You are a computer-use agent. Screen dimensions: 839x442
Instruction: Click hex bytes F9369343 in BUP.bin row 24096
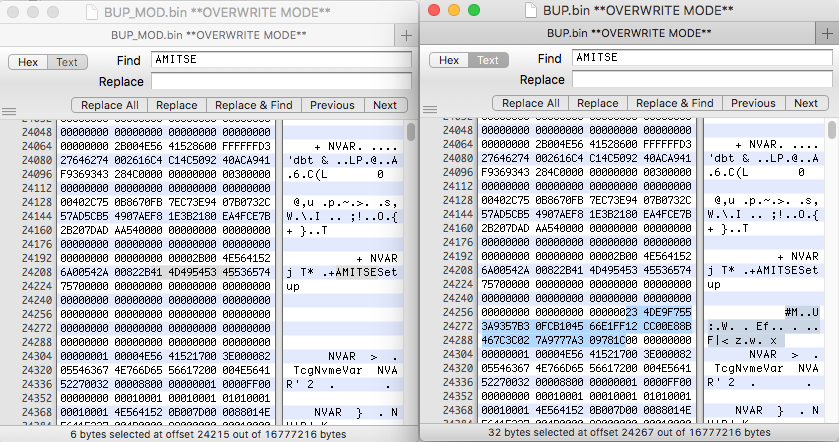click(x=506, y=172)
